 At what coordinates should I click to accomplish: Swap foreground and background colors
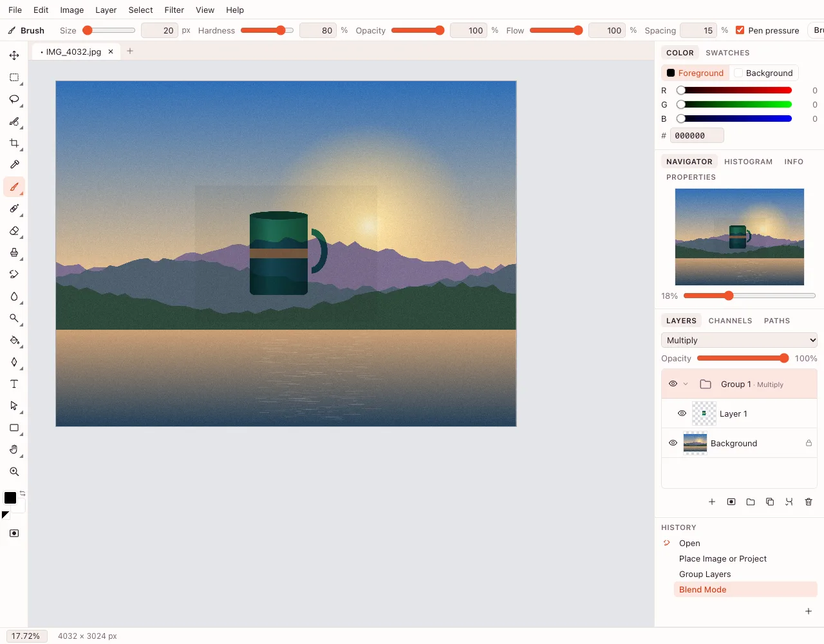click(23, 493)
